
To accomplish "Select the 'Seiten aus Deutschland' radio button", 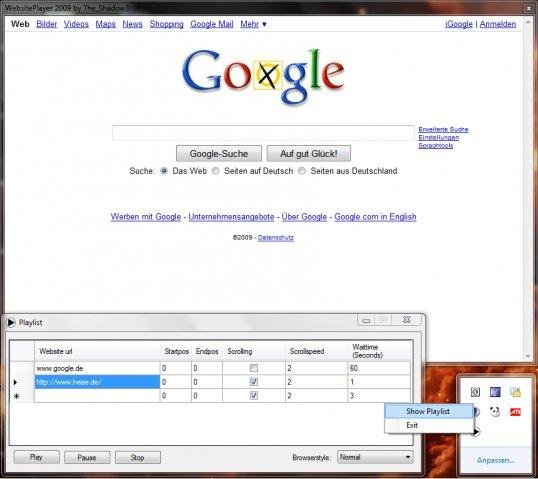I will coord(302,171).
